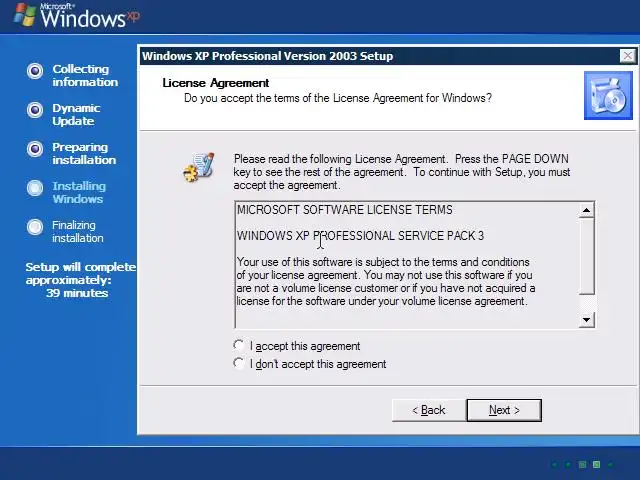
Task: Click the setup CD box icon
Action: coord(608,96)
